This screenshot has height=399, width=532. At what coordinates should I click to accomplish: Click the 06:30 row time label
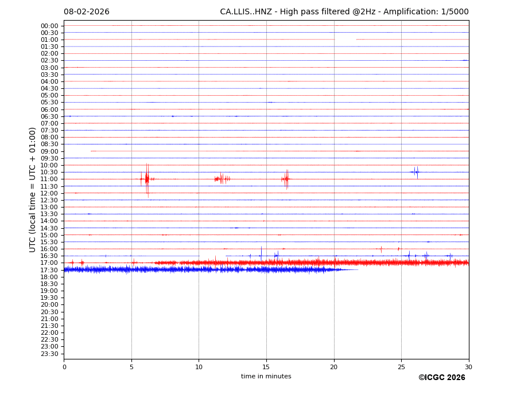coord(49,116)
